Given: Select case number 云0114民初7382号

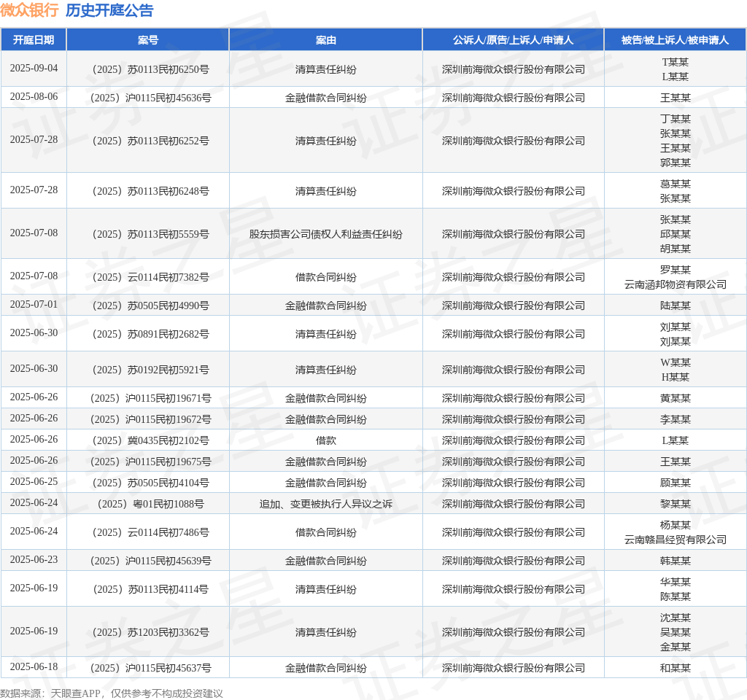Looking at the screenshot, I should [x=150, y=277].
